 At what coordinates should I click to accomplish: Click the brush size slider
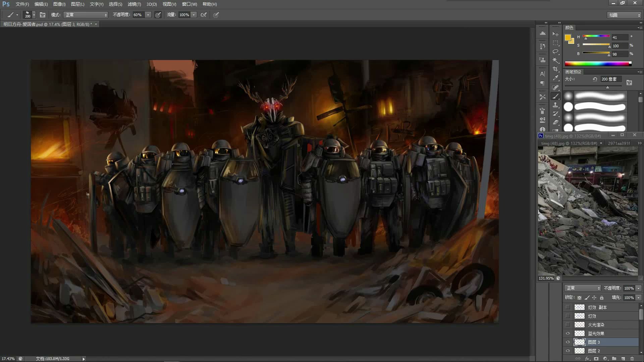pyautogui.click(x=593, y=86)
